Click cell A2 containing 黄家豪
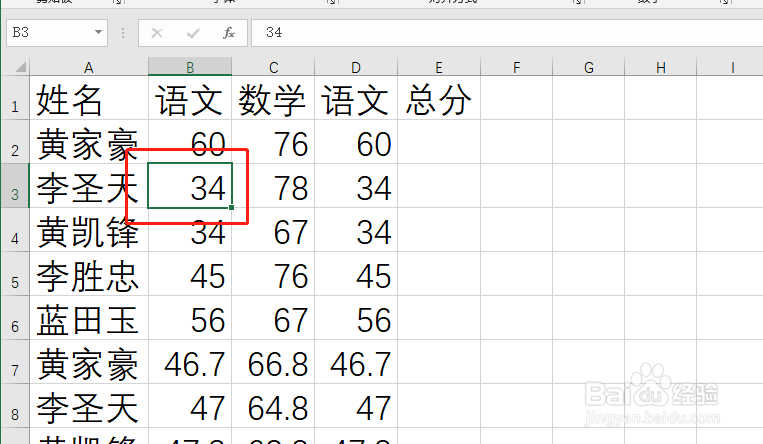Viewport: 763px width, 444px height. click(89, 142)
